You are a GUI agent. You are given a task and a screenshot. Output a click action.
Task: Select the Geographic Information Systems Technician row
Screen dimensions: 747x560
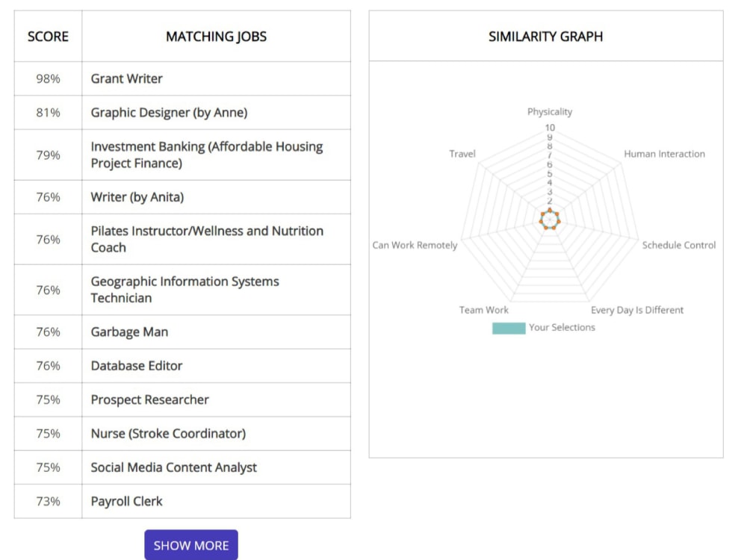pyautogui.click(x=185, y=289)
